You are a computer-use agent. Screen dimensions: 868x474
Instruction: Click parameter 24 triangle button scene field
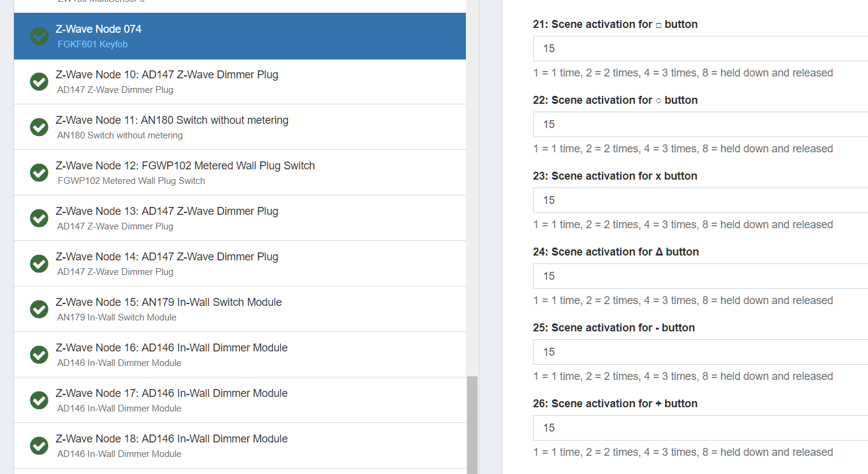pos(699,276)
